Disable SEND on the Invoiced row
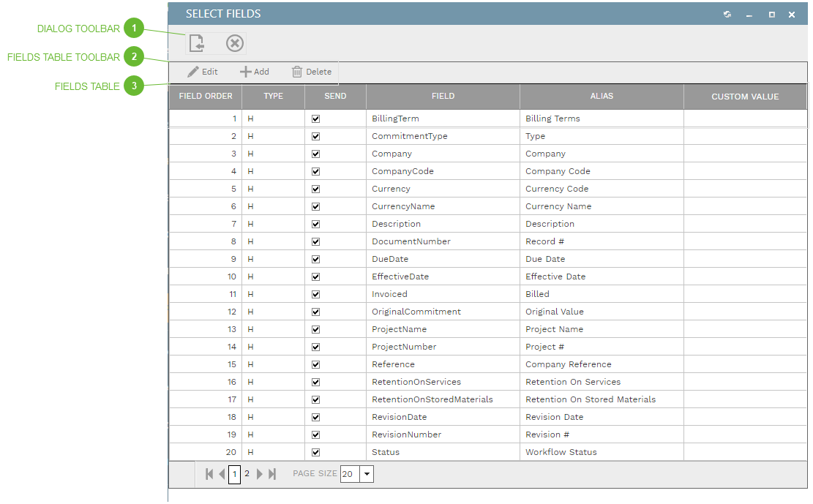Image resolution: width=813 pixels, height=504 pixels. 315,293
